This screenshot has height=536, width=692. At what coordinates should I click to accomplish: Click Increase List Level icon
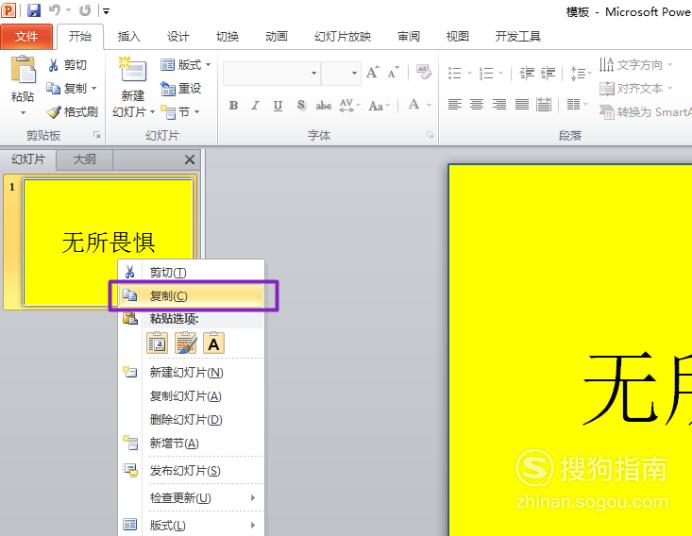[x=548, y=73]
